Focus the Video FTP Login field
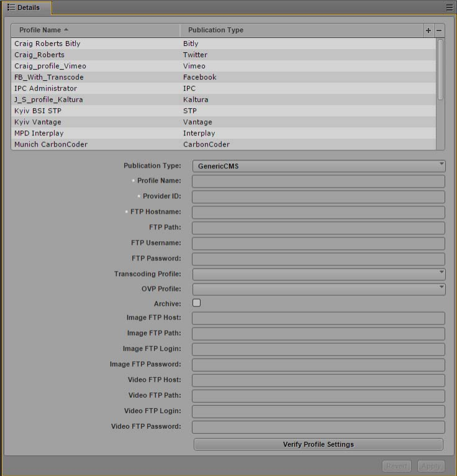 click(x=319, y=411)
